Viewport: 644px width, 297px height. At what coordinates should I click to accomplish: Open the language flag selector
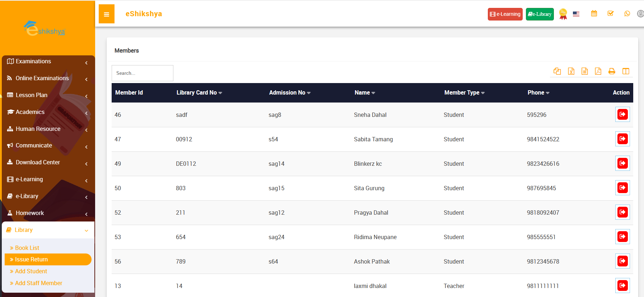point(576,14)
